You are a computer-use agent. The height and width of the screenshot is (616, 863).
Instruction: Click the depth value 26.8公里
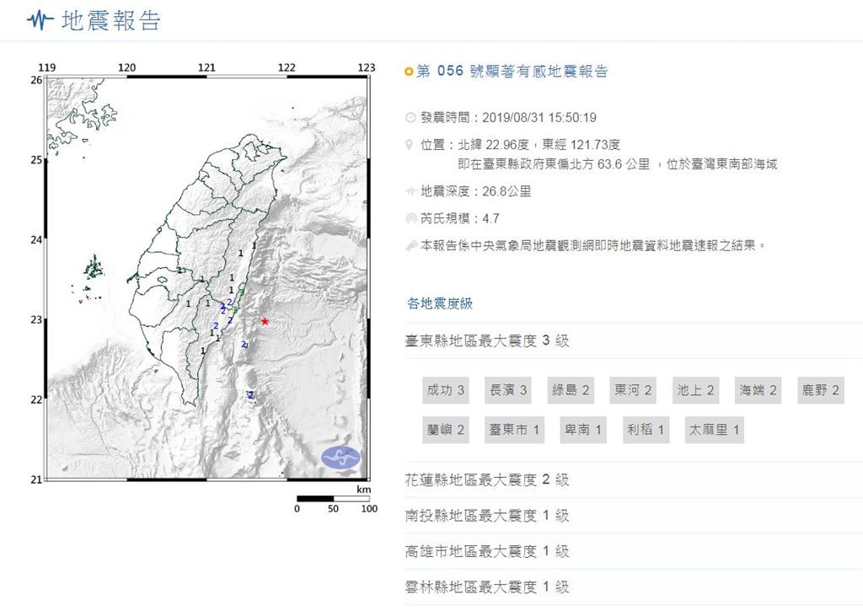[507, 191]
